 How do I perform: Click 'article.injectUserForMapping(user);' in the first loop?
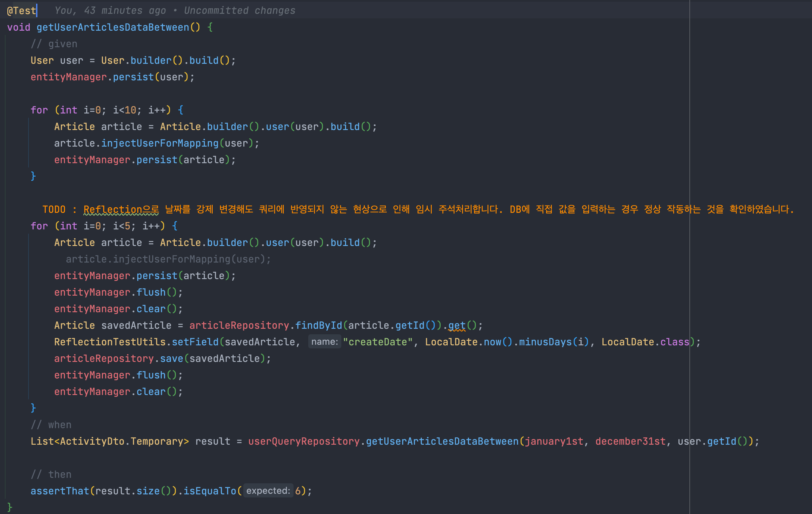pyautogui.click(x=157, y=143)
